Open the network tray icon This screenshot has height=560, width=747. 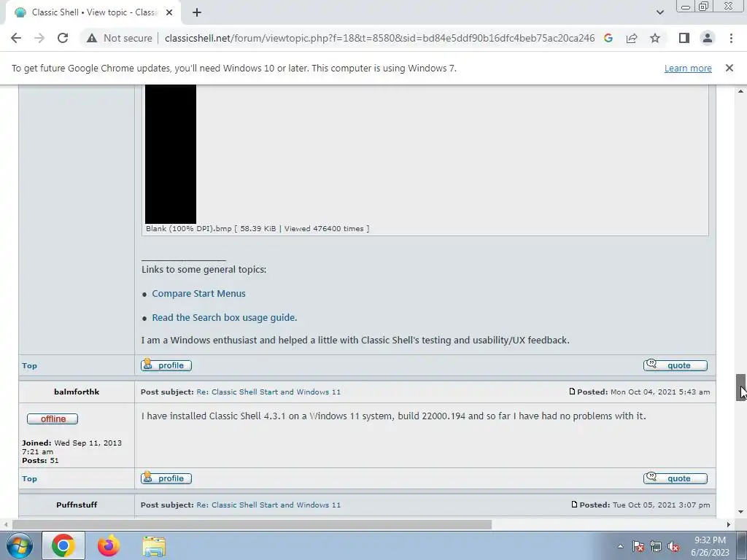tap(656, 547)
